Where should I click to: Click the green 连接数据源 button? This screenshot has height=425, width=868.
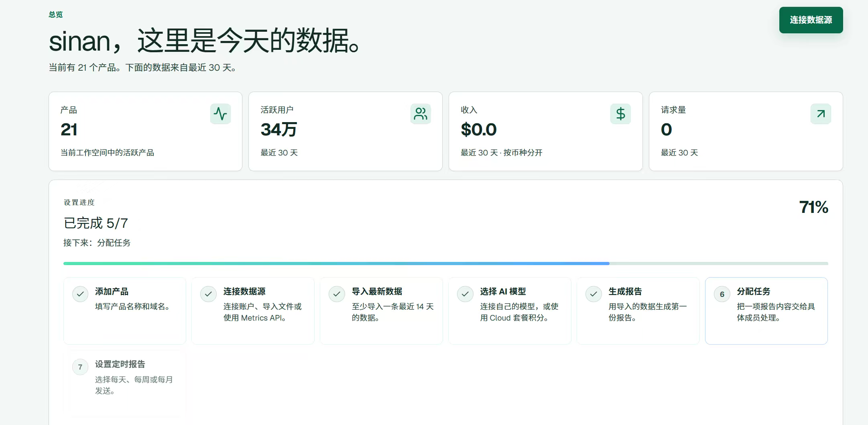pos(811,20)
